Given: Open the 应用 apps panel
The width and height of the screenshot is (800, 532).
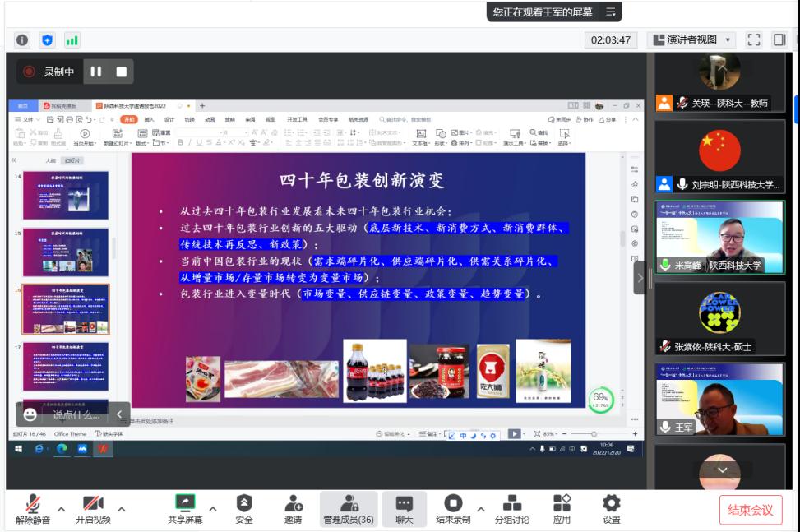Looking at the screenshot, I should pos(562,509).
